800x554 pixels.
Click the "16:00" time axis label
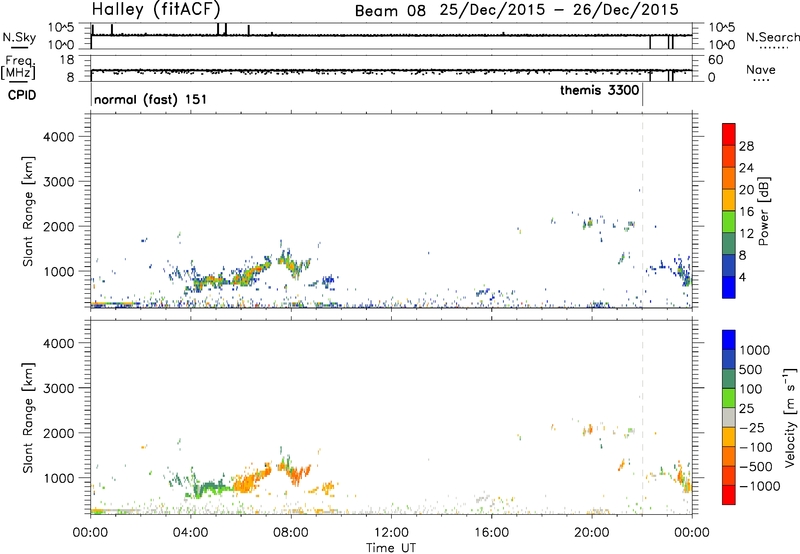coord(491,533)
